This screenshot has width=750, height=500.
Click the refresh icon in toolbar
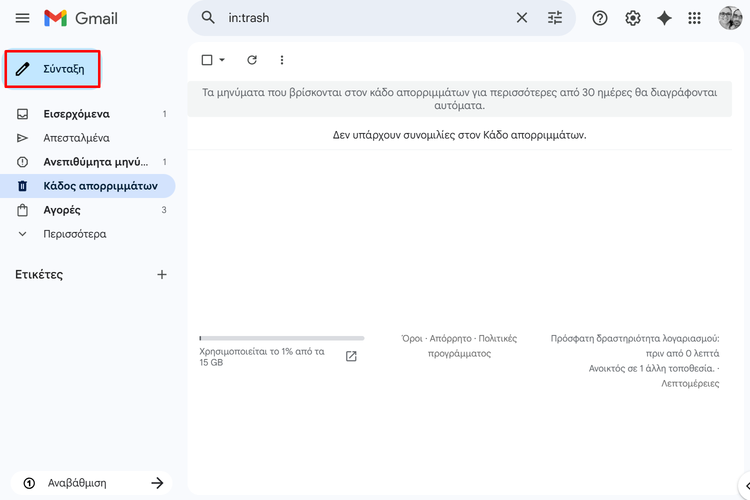point(252,60)
